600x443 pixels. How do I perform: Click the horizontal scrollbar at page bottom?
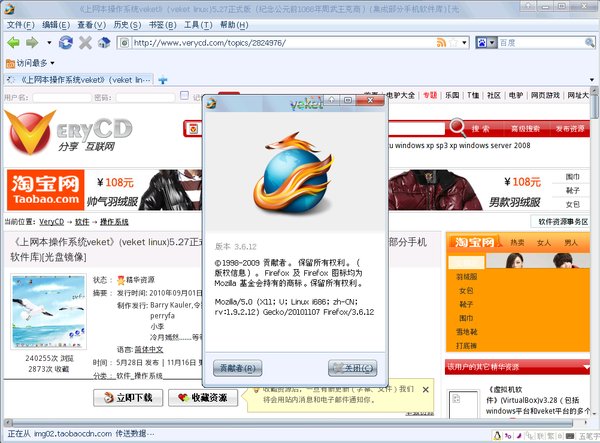[292, 422]
